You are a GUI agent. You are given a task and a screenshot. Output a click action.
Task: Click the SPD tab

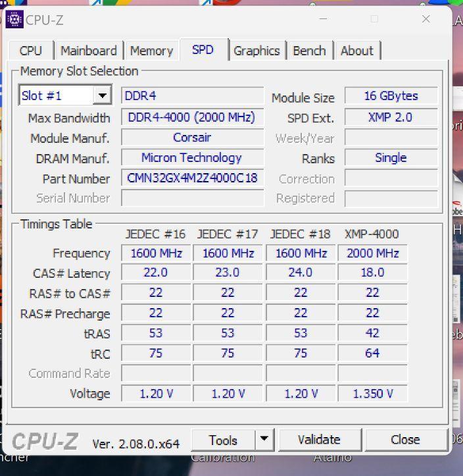(x=203, y=50)
